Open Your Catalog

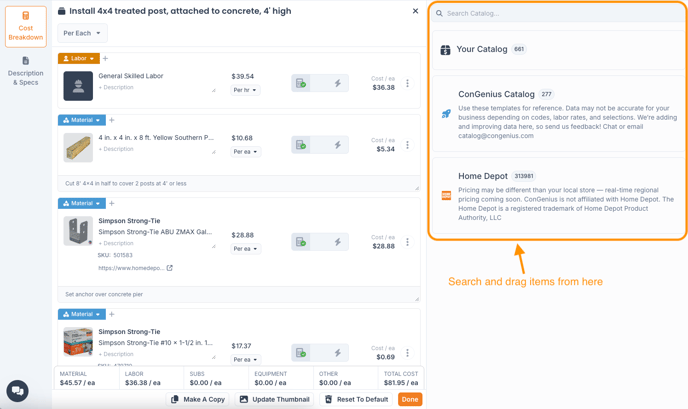(557, 50)
